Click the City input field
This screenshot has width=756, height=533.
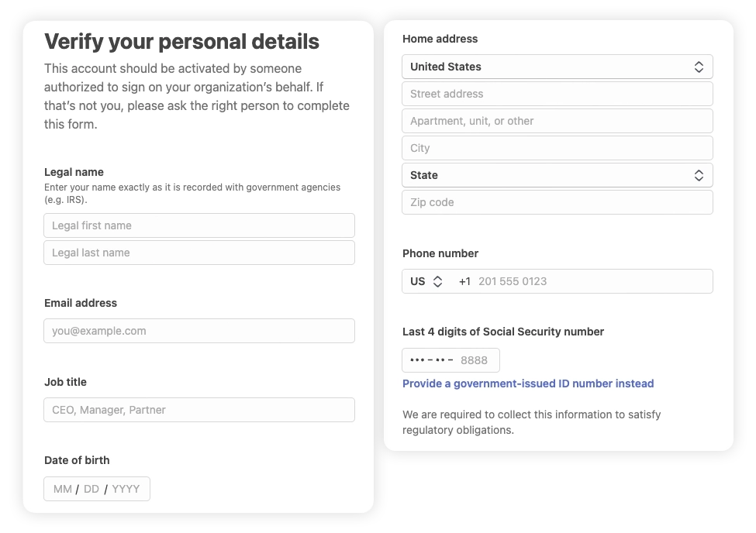tap(557, 148)
